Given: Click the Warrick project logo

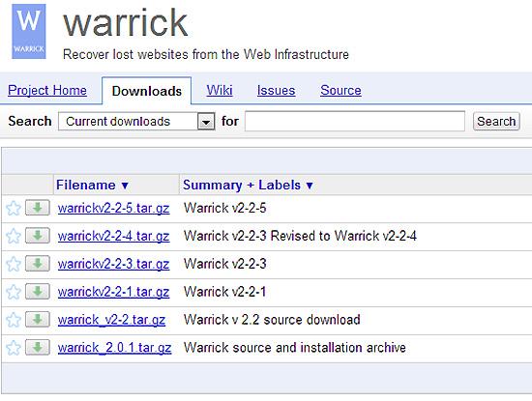Looking at the screenshot, I should (29, 32).
